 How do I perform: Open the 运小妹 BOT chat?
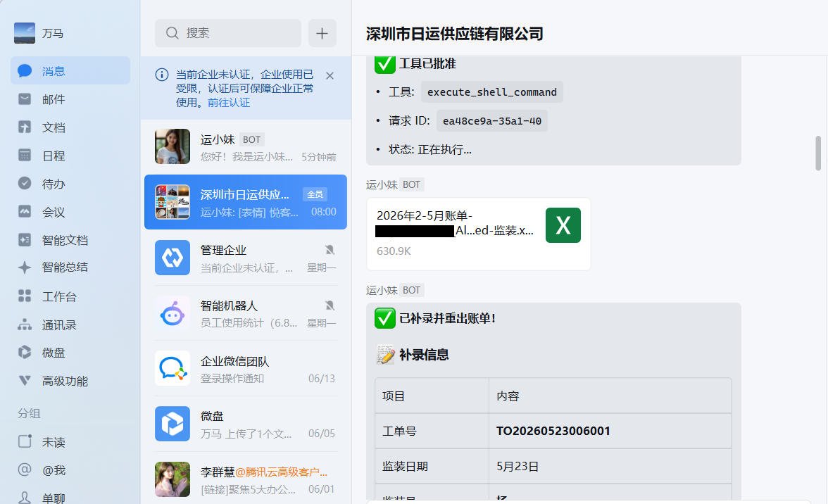click(x=246, y=146)
